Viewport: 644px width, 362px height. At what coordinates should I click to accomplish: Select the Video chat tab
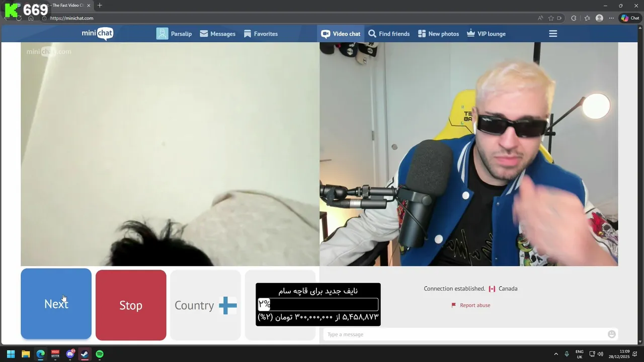(x=341, y=34)
